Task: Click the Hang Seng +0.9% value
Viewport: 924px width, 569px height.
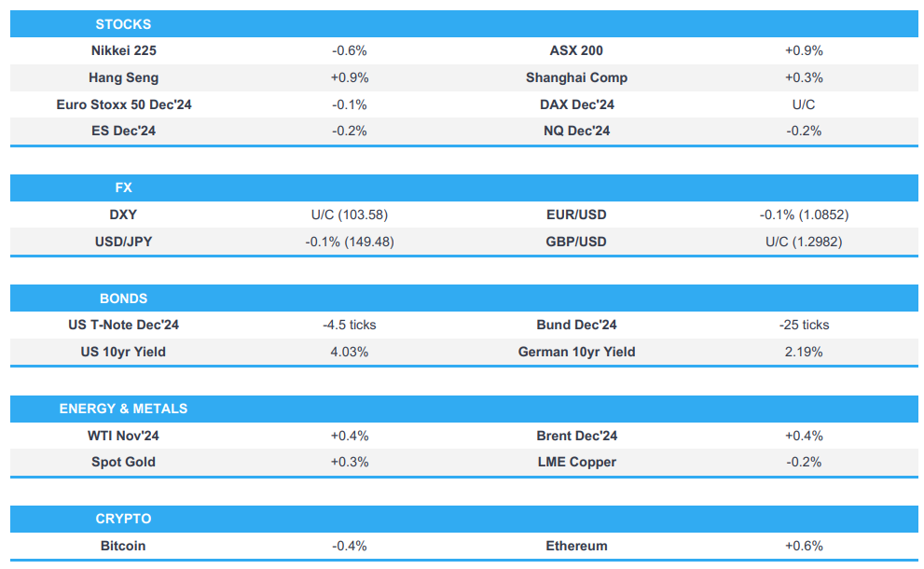Action: pos(350,78)
